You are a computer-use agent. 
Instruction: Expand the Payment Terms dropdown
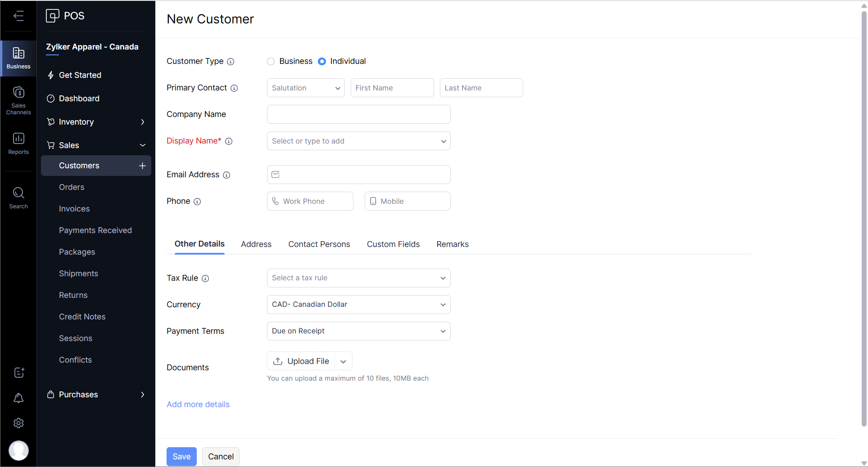pyautogui.click(x=358, y=331)
